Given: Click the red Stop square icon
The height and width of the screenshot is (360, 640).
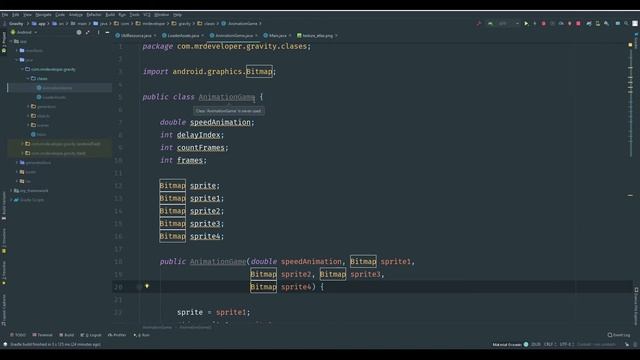Looking at the screenshot, I should 578,24.
